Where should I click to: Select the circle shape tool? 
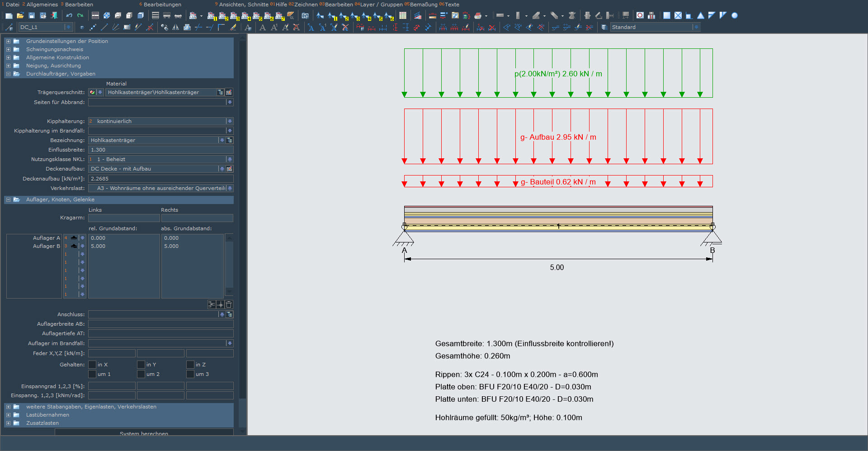(735, 15)
